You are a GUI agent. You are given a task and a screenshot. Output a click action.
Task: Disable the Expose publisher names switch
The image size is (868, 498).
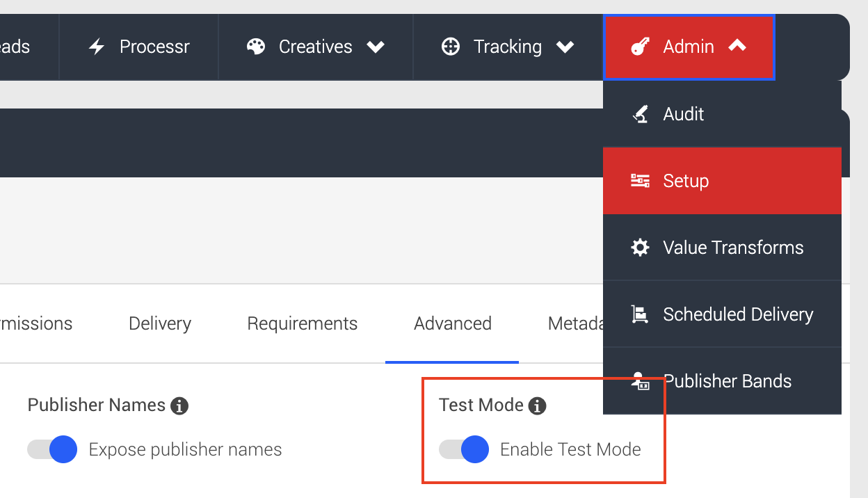(52, 450)
